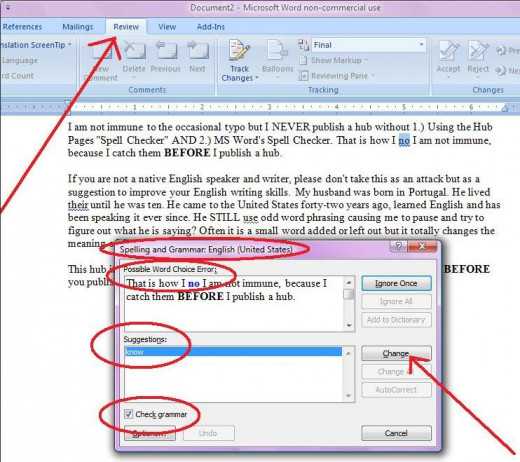This screenshot has width=520, height=462.
Task: Expand Show Markup dropdown arrow
Action: [x=366, y=60]
